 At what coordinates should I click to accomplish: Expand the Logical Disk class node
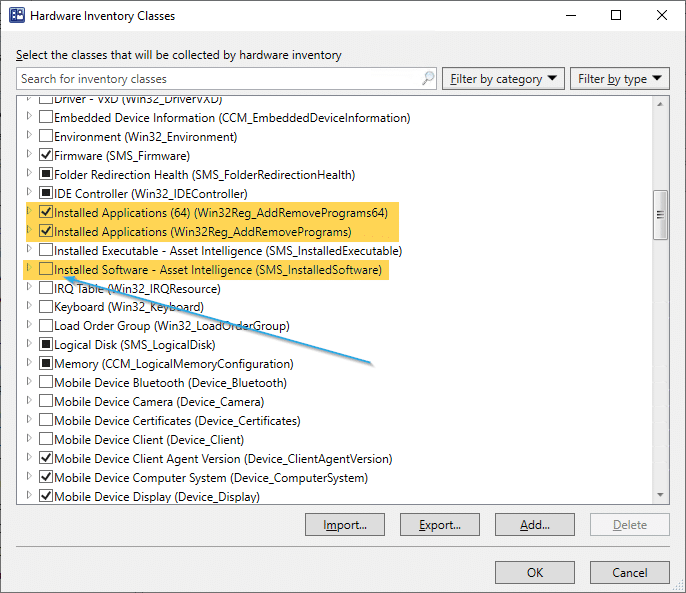[29, 345]
